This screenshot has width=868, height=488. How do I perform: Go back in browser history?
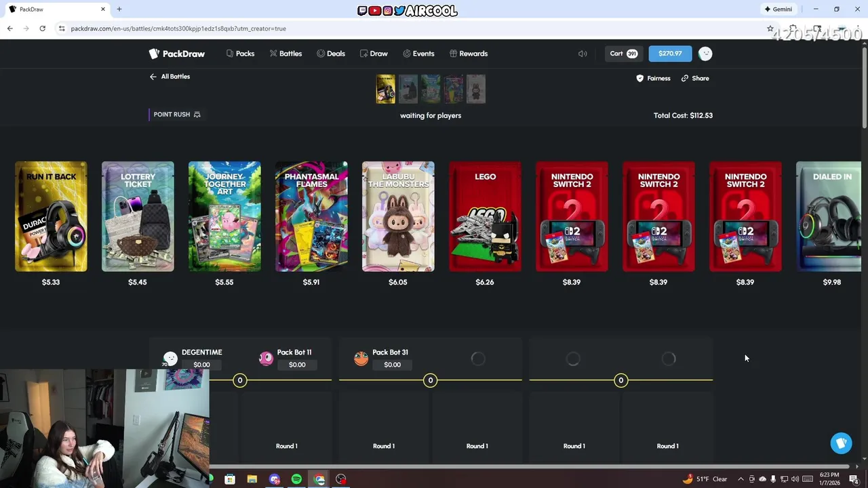pos(9,28)
